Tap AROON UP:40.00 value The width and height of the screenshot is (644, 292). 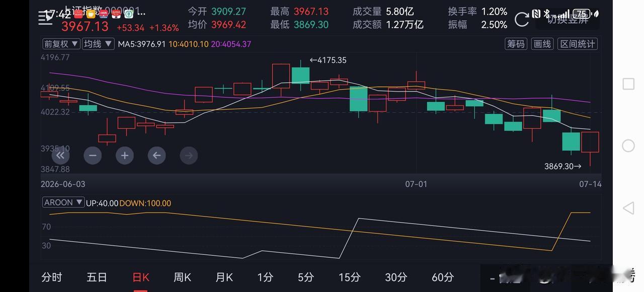pyautogui.click(x=102, y=203)
